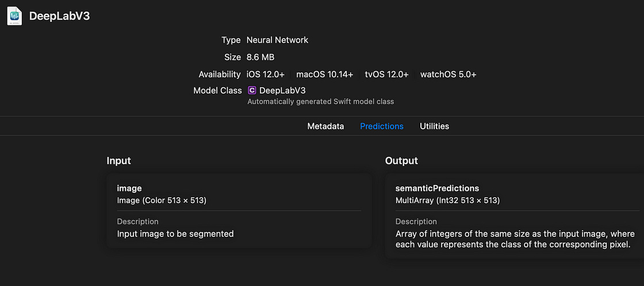
Task: Click the 'tvOS 12.0+' availability entry
Action: 386,74
